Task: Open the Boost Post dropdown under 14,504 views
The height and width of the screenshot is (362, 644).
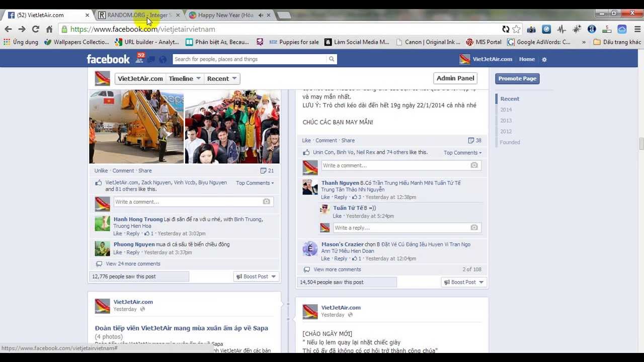Action: 464,282
